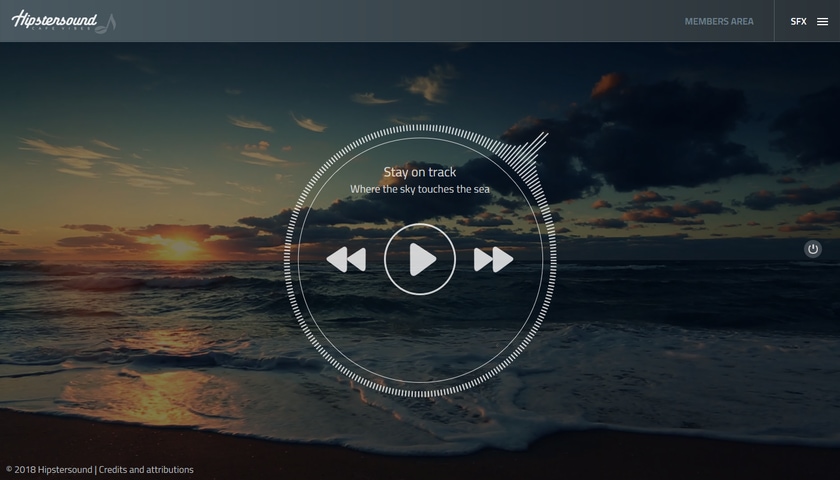Click the music note icon beside the logo

tap(109, 23)
